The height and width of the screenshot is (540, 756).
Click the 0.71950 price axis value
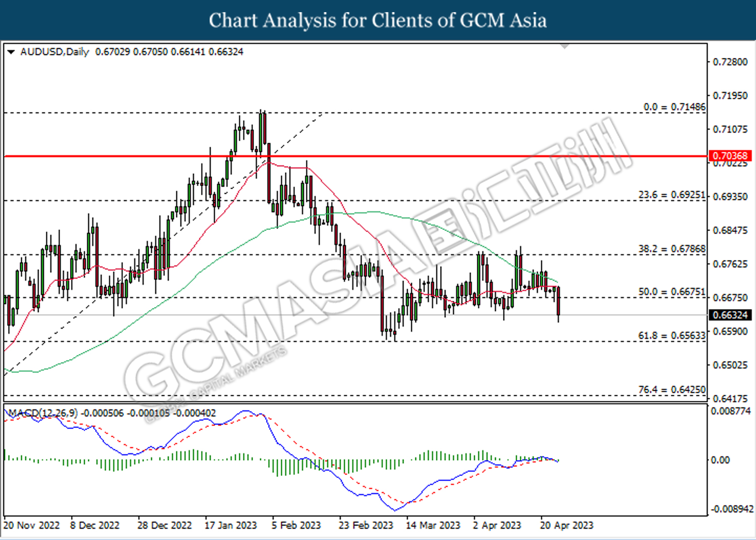tap(730, 95)
